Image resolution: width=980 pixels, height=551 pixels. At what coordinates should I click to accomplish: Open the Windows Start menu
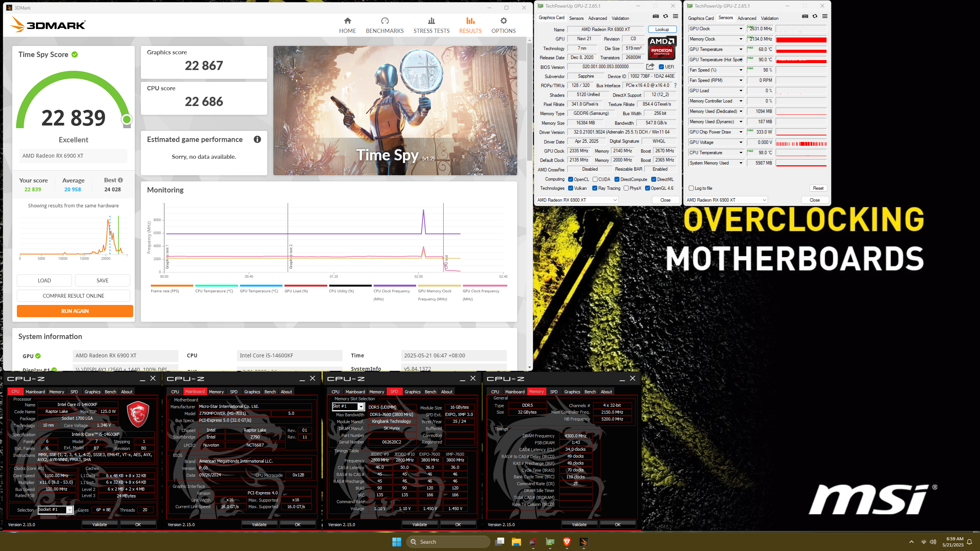pyautogui.click(x=397, y=542)
